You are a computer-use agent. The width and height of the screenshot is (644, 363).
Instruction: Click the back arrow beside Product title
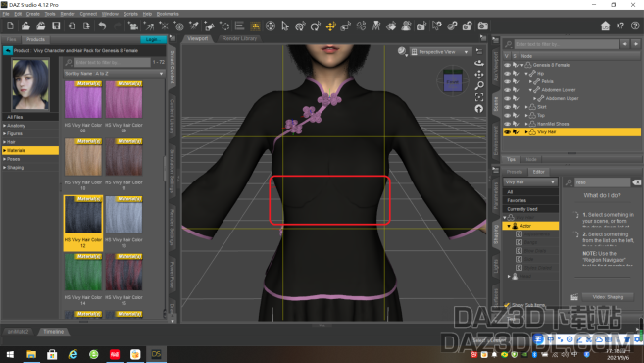pyautogui.click(x=8, y=51)
